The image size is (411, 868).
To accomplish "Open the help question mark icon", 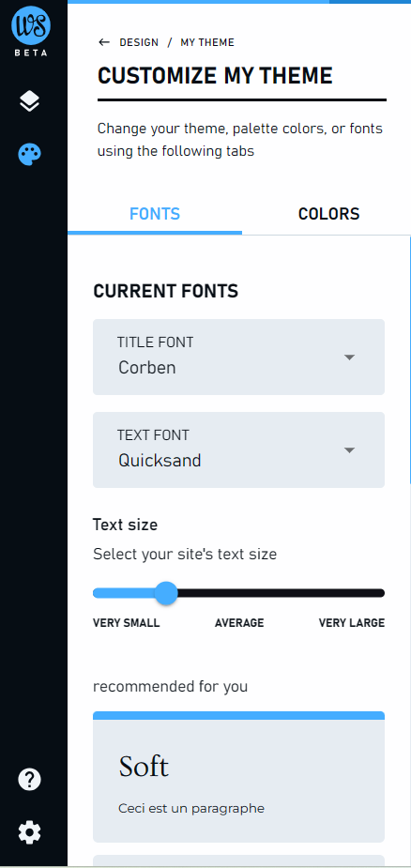I will pos(29,780).
